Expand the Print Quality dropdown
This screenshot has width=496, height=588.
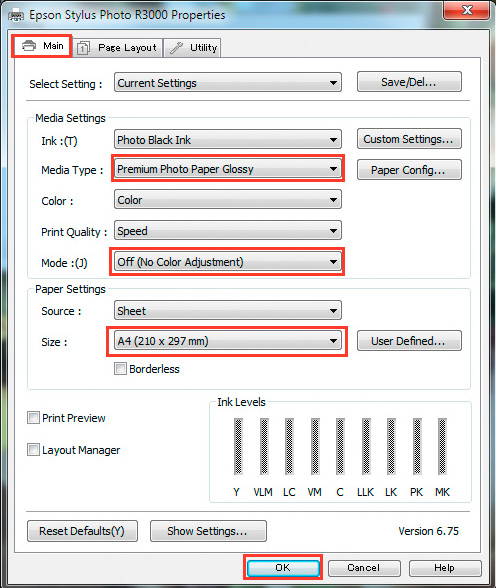(228, 231)
